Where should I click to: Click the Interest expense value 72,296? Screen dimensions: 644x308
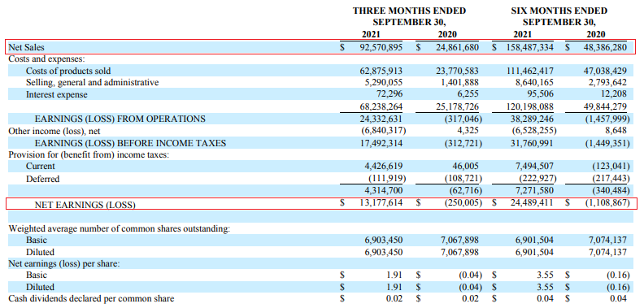tap(389, 94)
